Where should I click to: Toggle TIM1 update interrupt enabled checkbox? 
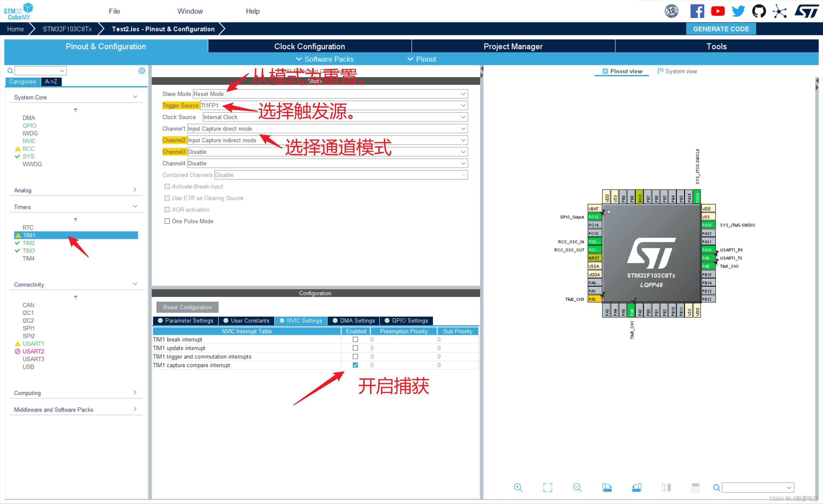[355, 348]
